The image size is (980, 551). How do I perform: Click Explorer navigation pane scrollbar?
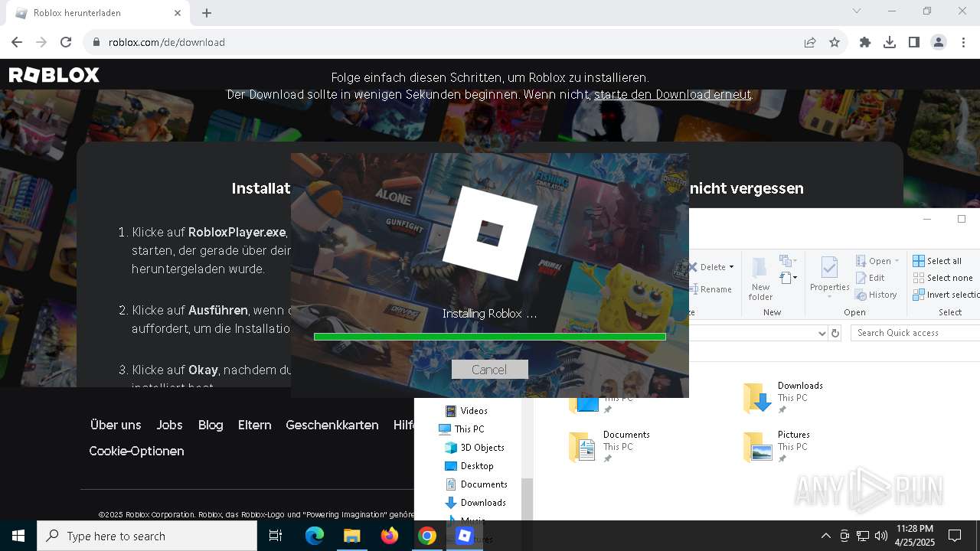[527, 497]
